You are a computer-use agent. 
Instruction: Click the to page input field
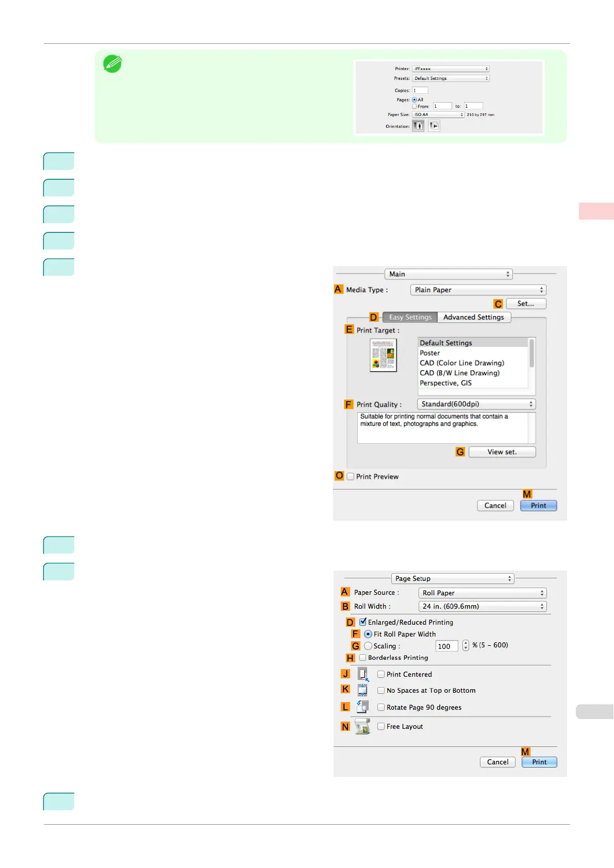click(473, 106)
